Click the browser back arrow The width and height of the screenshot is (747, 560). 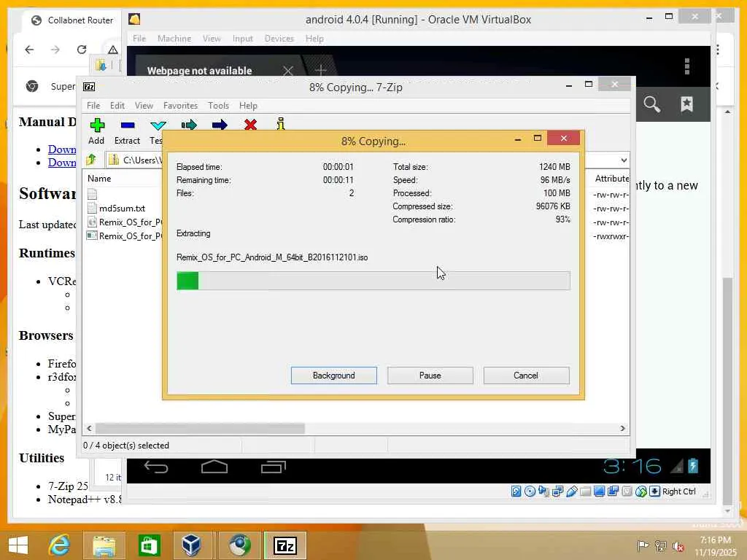[29, 50]
